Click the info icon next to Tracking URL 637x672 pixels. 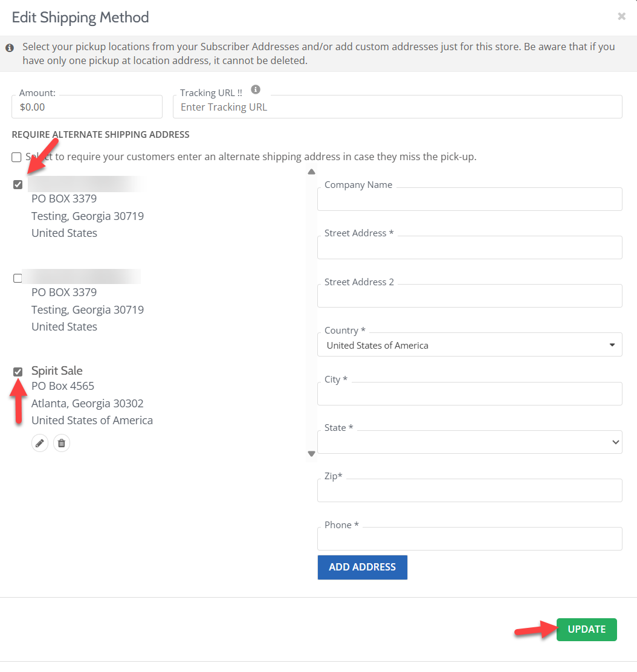coord(256,90)
